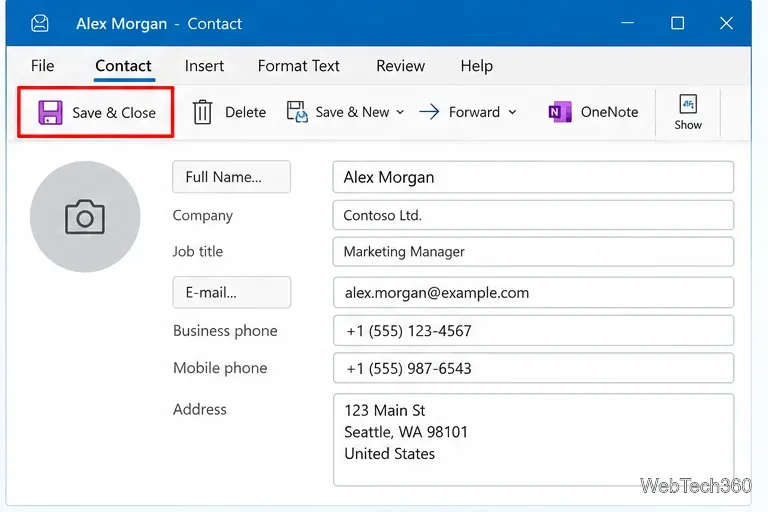
Task: Send the contact to OneNote
Action: 593,112
